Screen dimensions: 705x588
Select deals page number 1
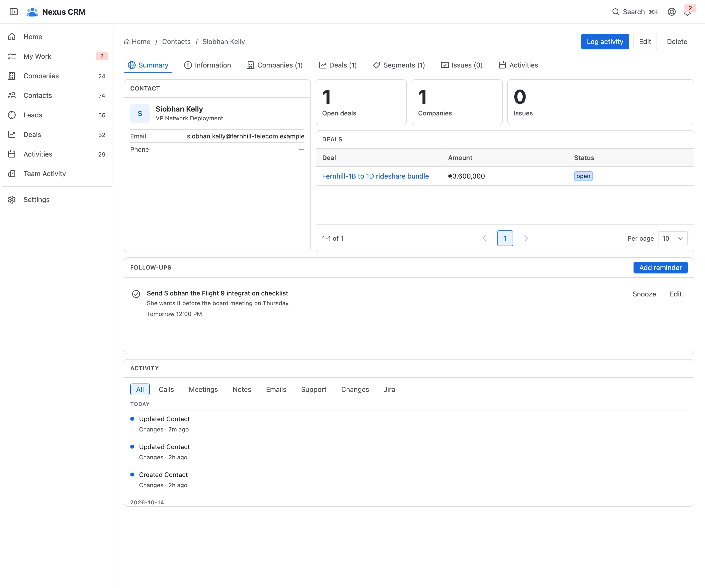coord(505,238)
